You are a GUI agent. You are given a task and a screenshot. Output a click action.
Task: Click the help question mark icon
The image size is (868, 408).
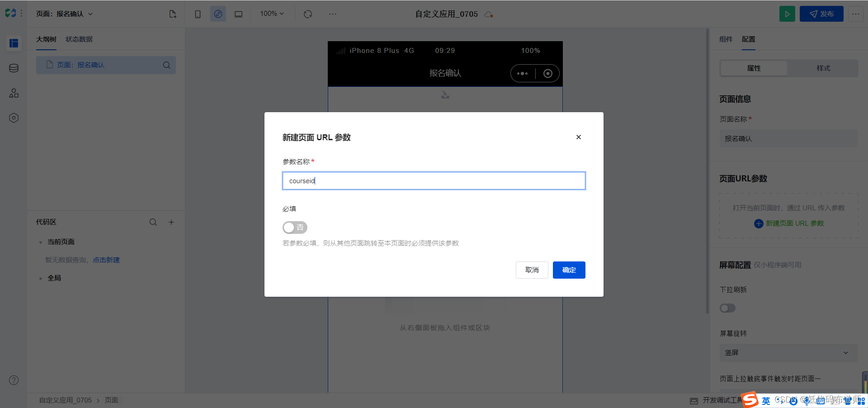click(14, 380)
